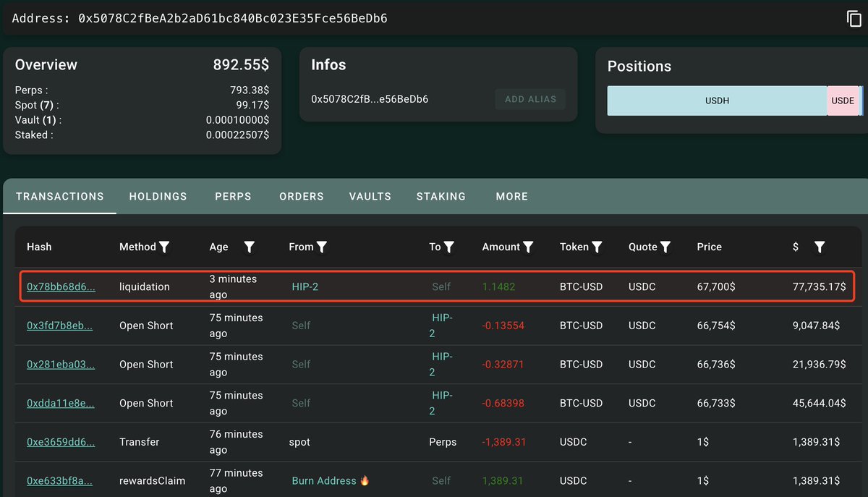Copy the wallet address with copy icon
This screenshot has height=497, width=868.
point(854,19)
